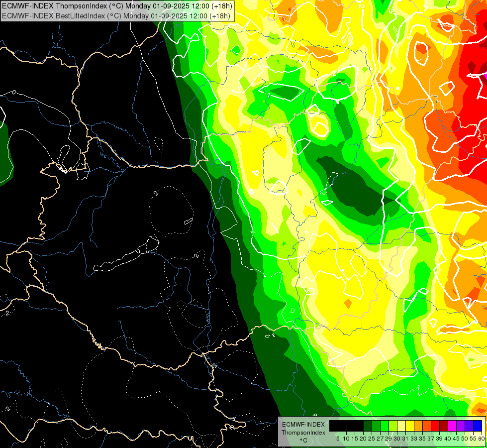This screenshot has width=487, height=448.
Task: Click the legend value '35'
Action: point(422,439)
